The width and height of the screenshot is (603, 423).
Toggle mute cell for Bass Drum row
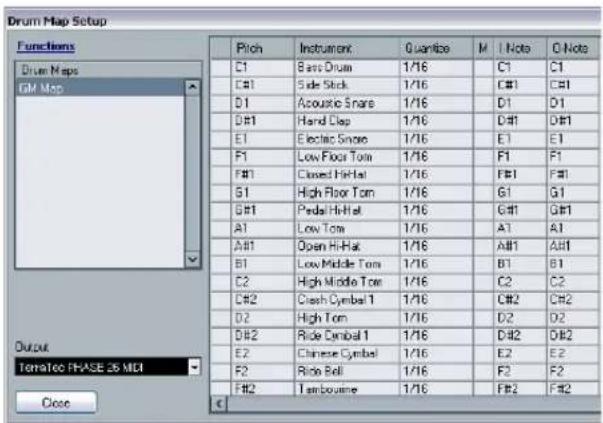click(x=483, y=68)
